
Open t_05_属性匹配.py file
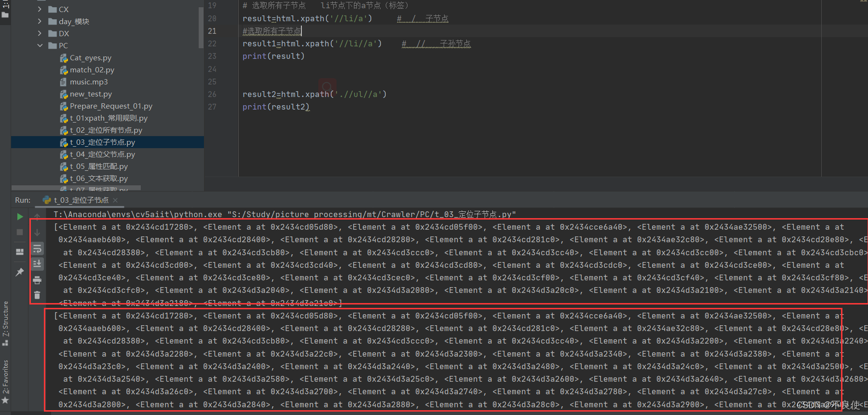[x=99, y=166]
